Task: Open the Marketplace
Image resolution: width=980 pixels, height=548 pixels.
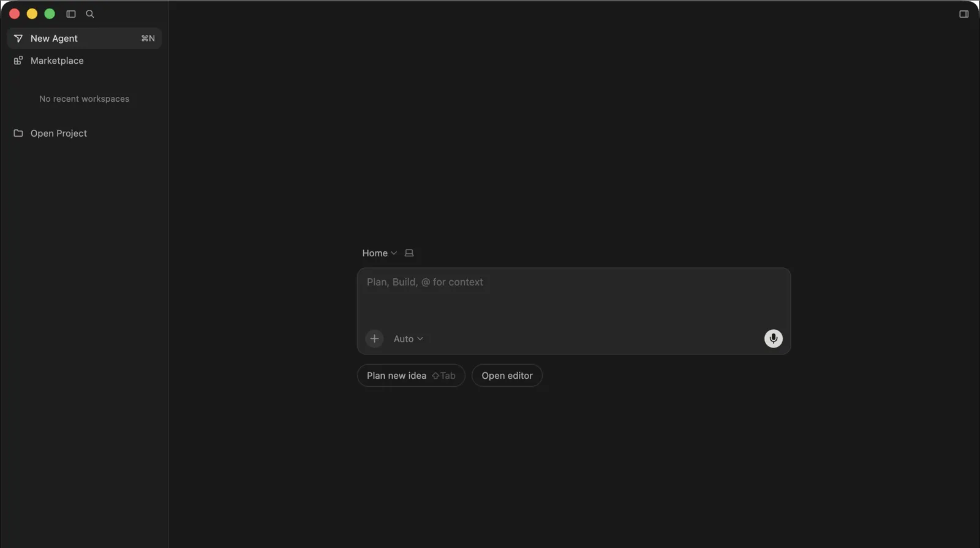Action: pos(85,61)
